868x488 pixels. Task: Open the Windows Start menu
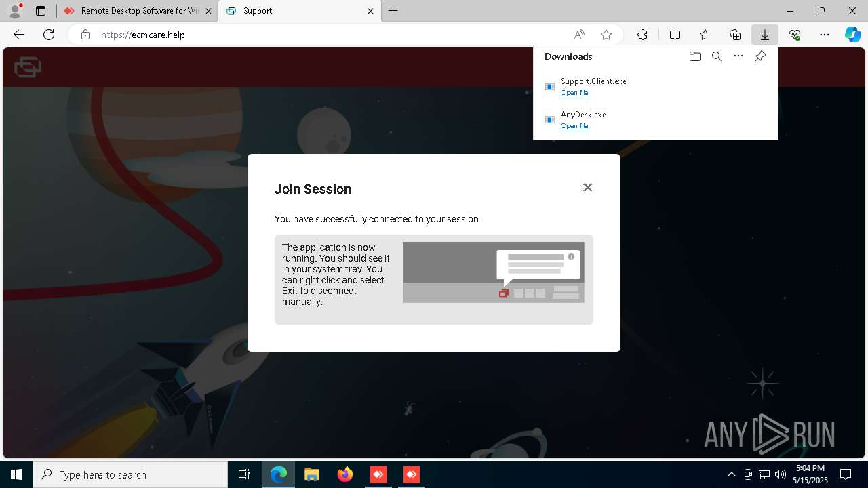(16, 474)
